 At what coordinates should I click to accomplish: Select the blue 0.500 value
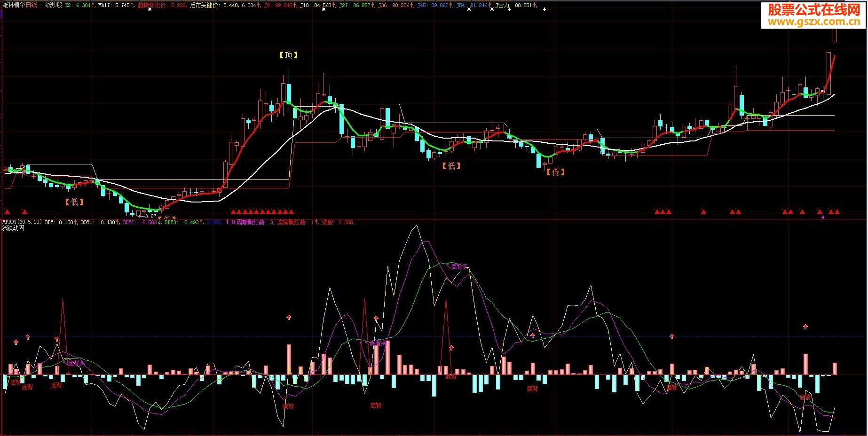214,222
